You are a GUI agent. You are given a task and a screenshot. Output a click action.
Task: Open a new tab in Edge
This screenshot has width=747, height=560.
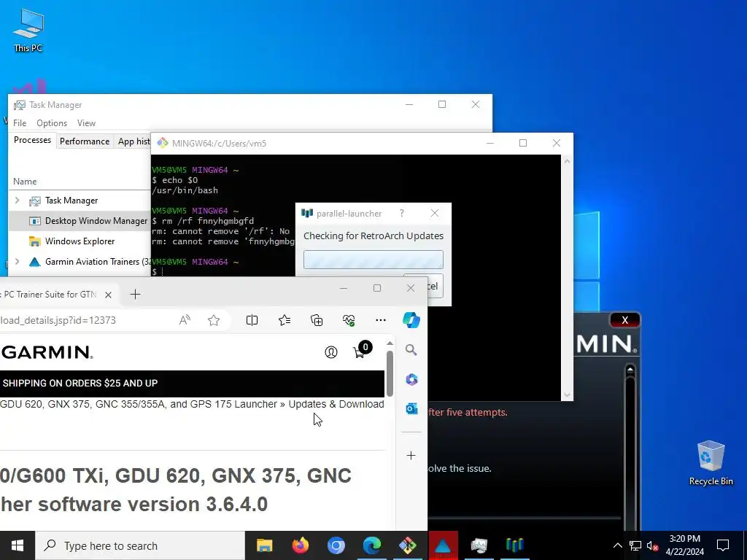(135, 295)
